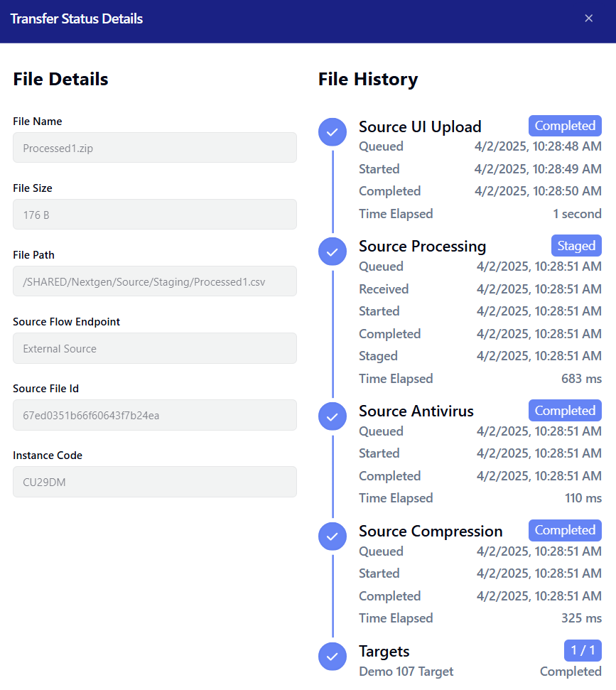Viewport: 616px width, 690px height.
Task: Click the Source Antivirus checkmark icon
Action: (332, 416)
